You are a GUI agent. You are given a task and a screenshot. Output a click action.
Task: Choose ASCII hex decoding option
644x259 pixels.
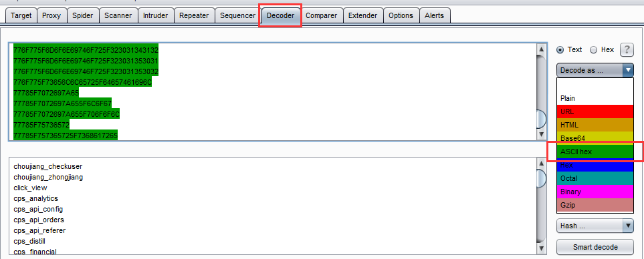pos(595,152)
